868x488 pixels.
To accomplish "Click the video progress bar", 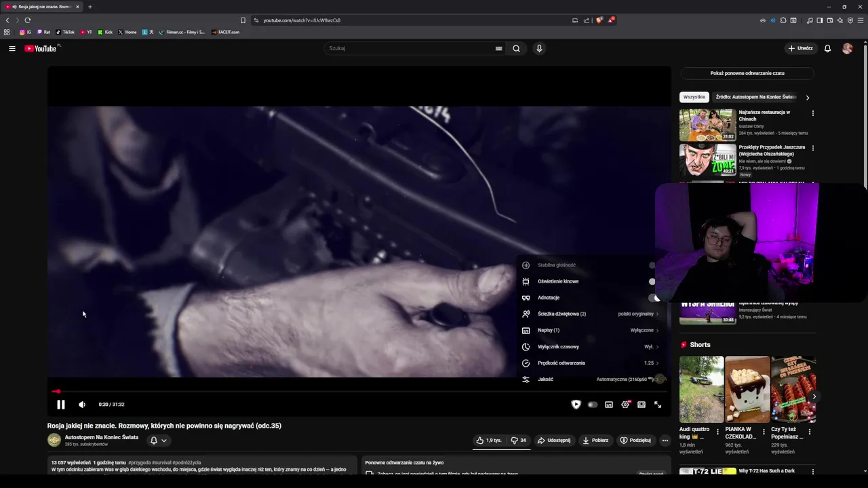I will [359, 391].
